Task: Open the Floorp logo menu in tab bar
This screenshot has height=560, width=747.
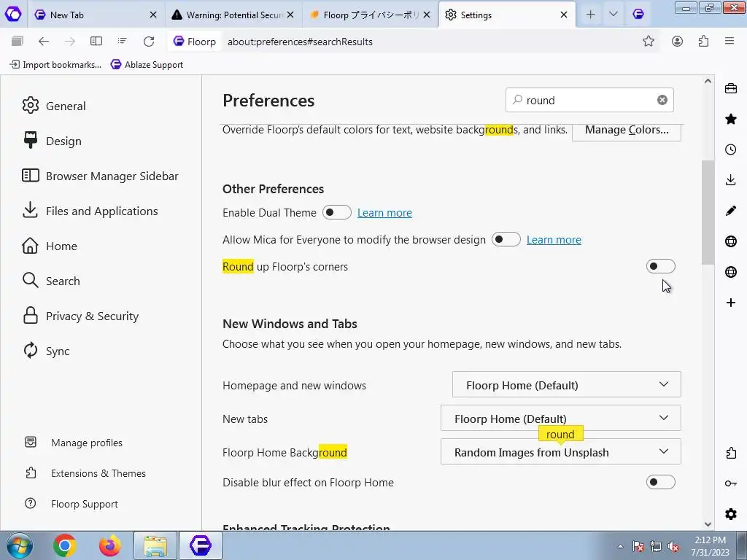Action: point(13,15)
